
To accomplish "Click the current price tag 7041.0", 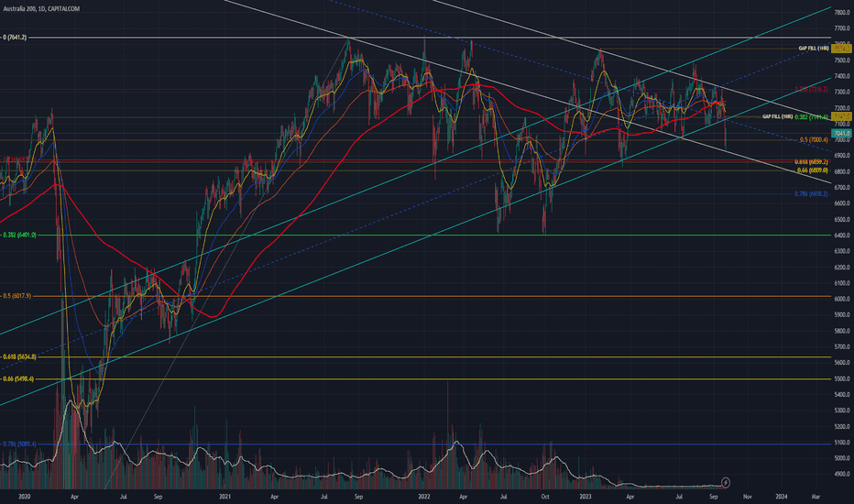I will click(x=841, y=134).
